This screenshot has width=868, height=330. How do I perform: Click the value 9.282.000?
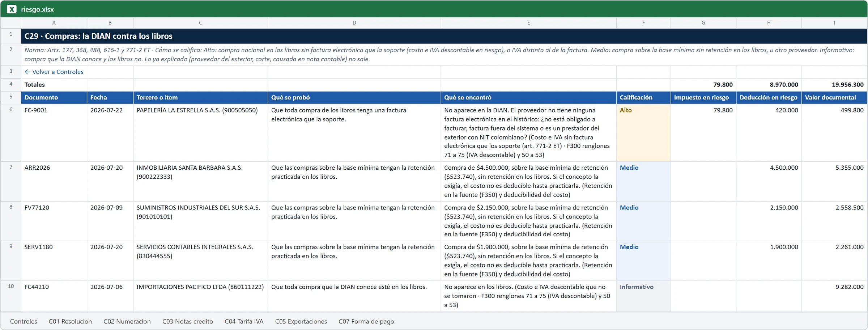click(834, 296)
